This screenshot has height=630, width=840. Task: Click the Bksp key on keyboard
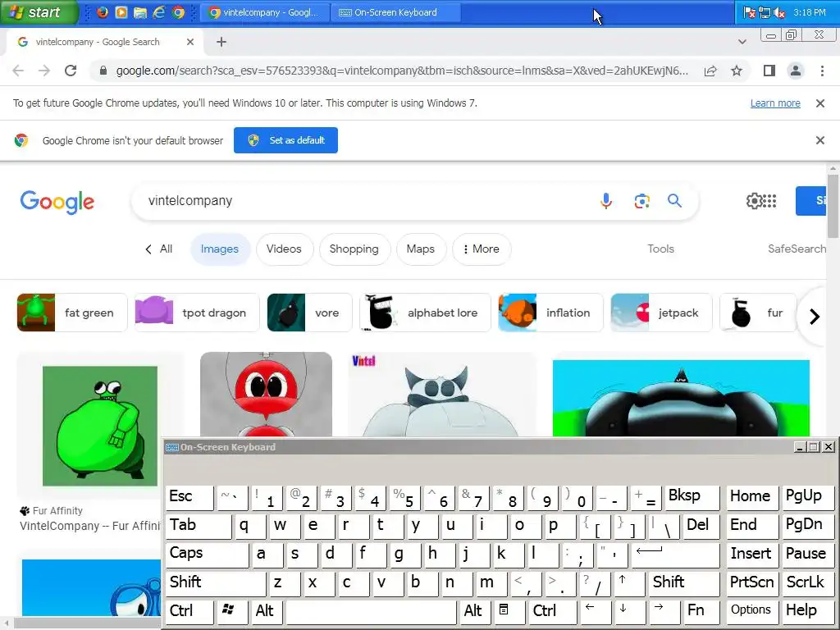point(692,497)
